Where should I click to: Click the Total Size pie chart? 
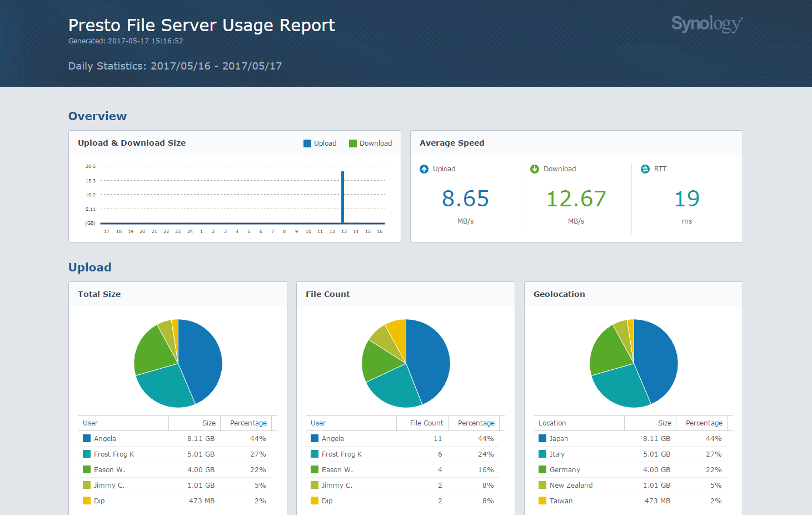point(178,363)
